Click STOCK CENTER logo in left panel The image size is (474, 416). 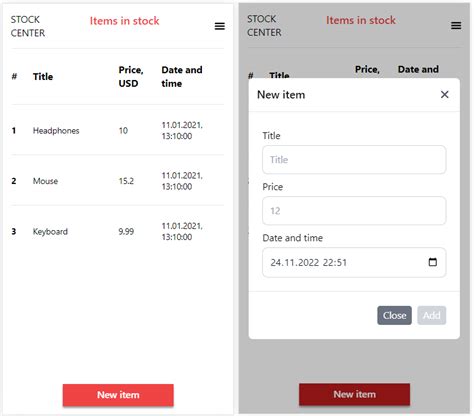point(28,26)
